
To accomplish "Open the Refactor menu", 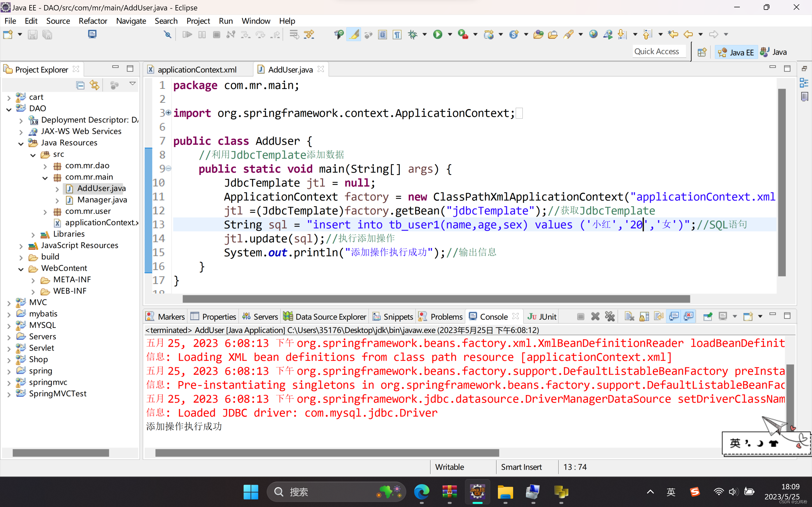I will point(92,21).
